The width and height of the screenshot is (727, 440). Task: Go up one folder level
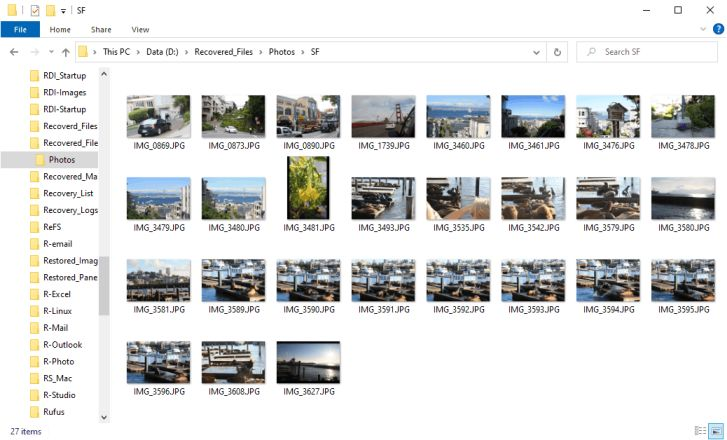click(x=65, y=52)
